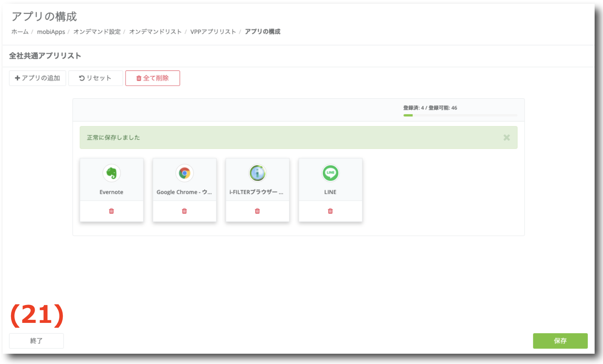Click the 全て削除 button
Image resolution: width=603 pixels, height=364 pixels.
click(x=153, y=78)
